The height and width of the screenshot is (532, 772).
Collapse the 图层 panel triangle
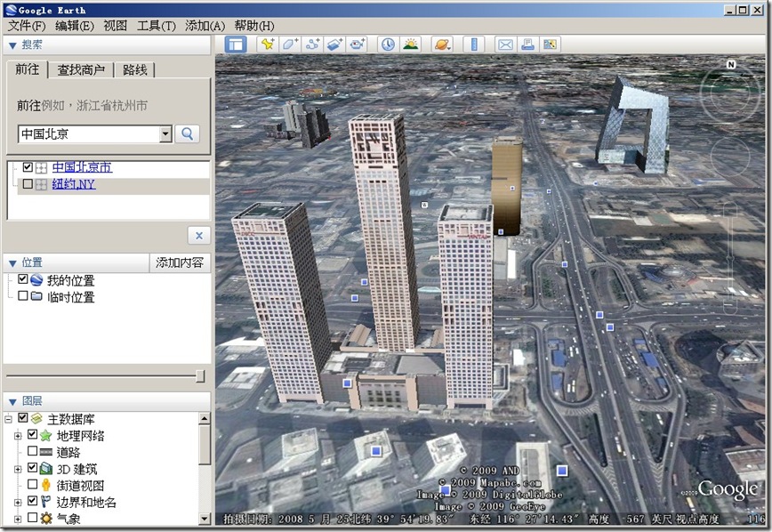12,402
